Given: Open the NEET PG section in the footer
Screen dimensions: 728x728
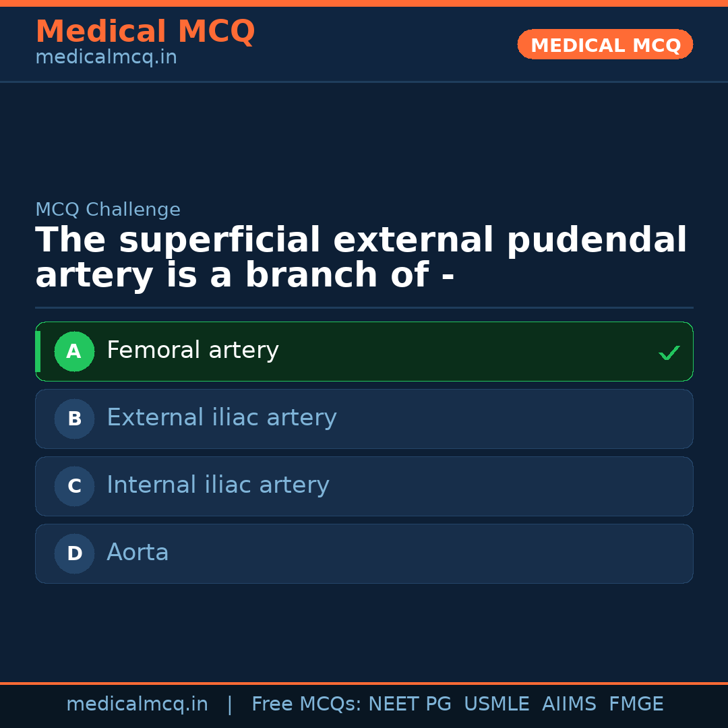Looking at the screenshot, I should (x=409, y=704).
